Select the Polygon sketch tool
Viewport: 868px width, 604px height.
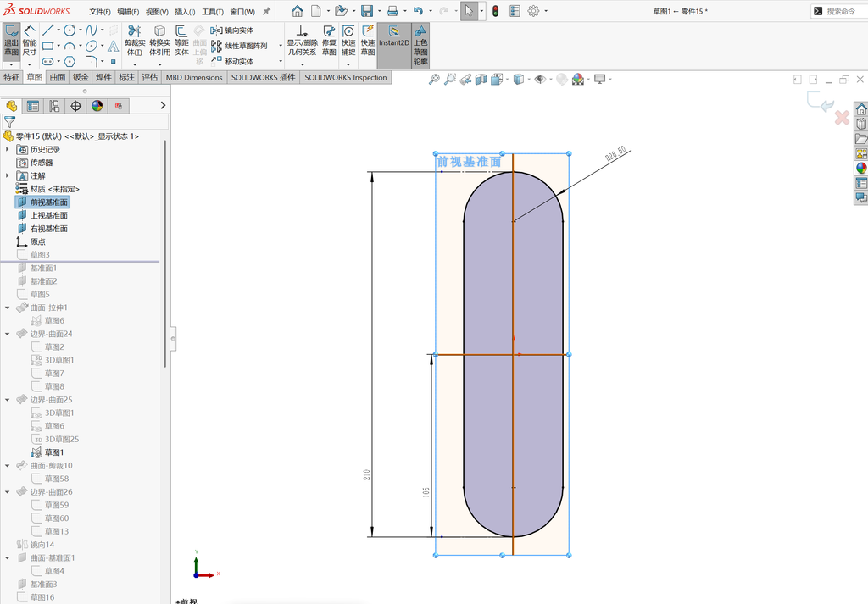coord(70,61)
